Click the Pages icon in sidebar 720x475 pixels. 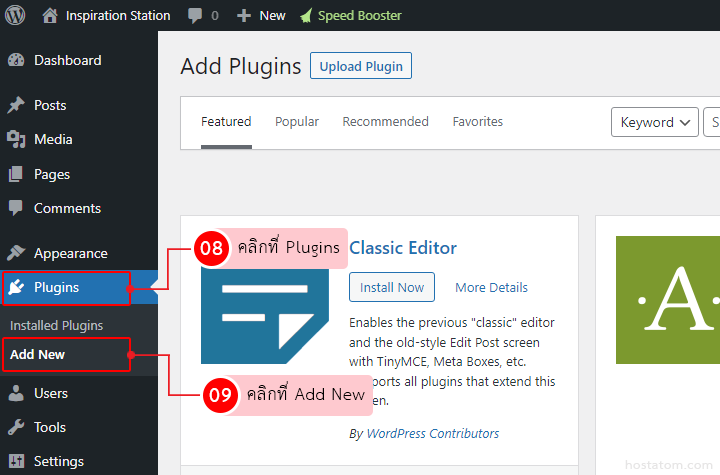click(16, 174)
